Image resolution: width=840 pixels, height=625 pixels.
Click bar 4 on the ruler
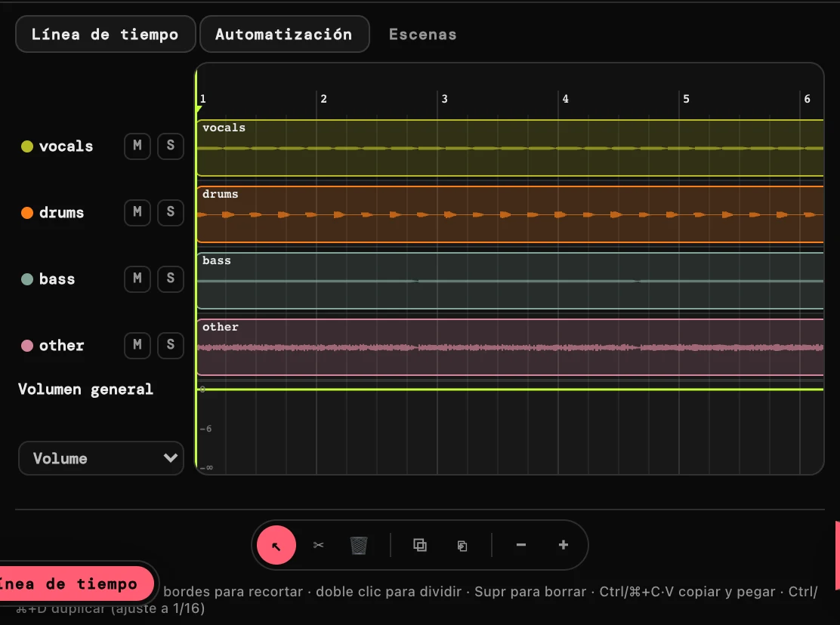tap(565, 99)
